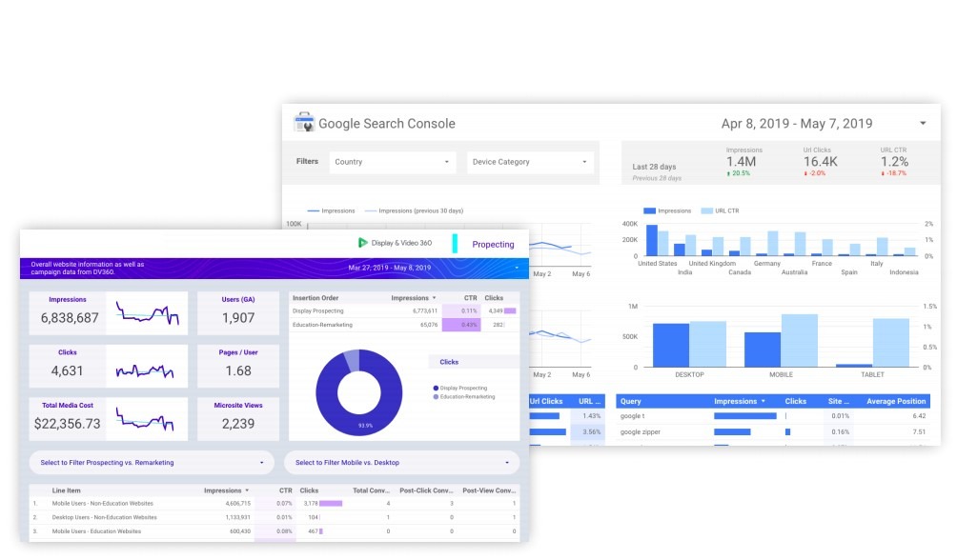Sort Line Item table by Impressions arrow
This screenshot has width=957, height=560.
[247, 490]
